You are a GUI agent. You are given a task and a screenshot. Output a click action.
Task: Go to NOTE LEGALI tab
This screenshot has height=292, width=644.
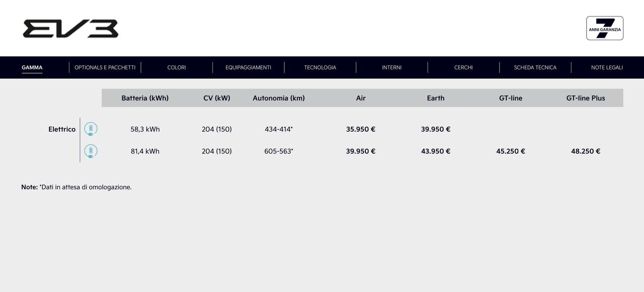coord(607,67)
